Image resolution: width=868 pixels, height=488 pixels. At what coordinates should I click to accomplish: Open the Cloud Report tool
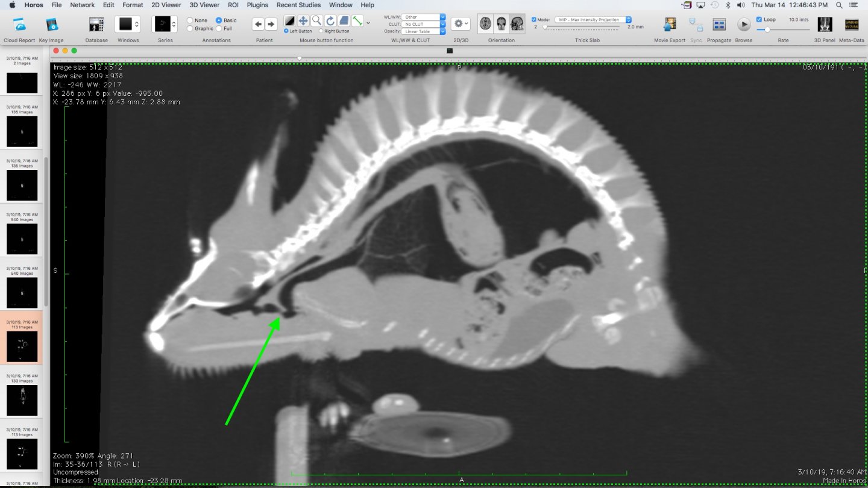(x=19, y=25)
